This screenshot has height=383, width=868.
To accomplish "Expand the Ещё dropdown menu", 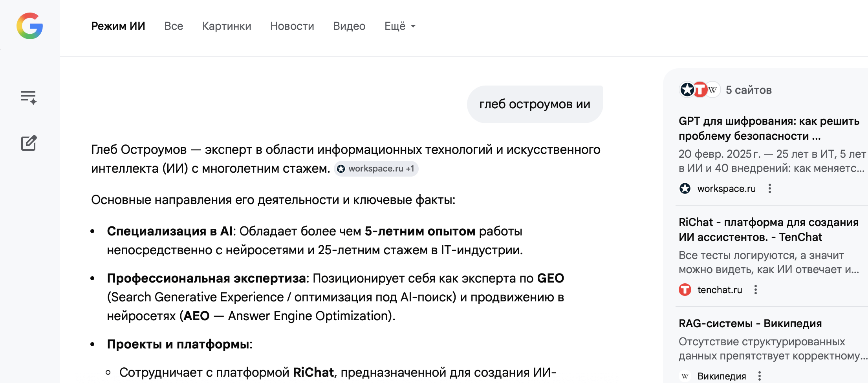I will (400, 26).
